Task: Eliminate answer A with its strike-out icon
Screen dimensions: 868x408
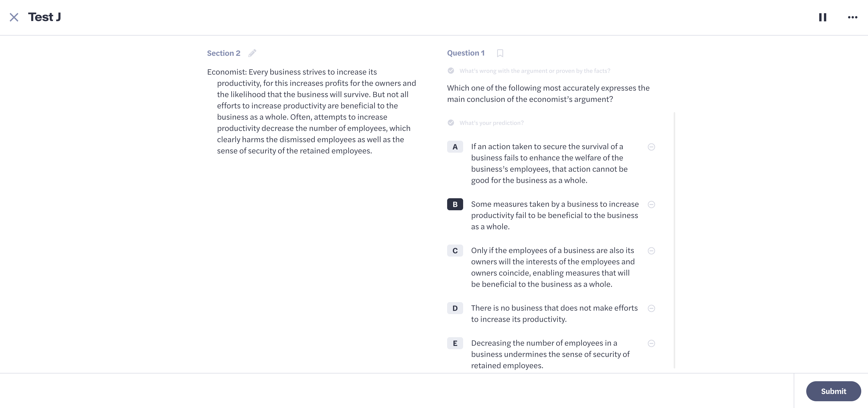Action: [651, 147]
